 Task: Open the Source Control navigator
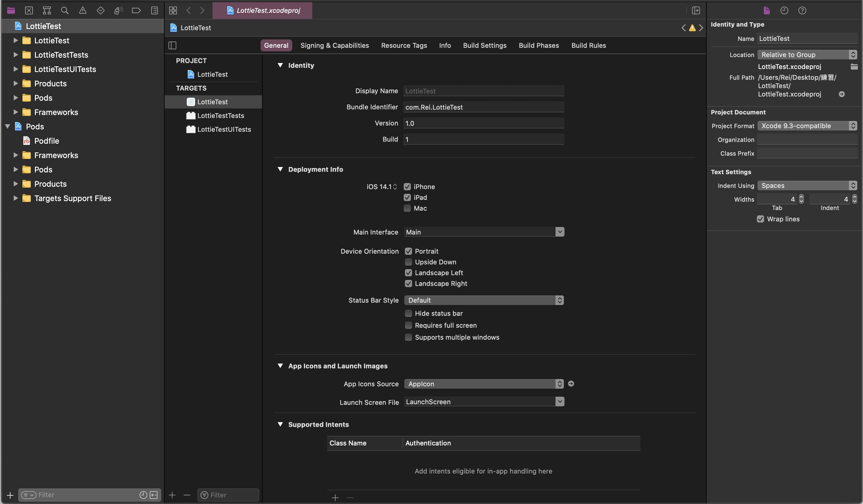point(29,11)
